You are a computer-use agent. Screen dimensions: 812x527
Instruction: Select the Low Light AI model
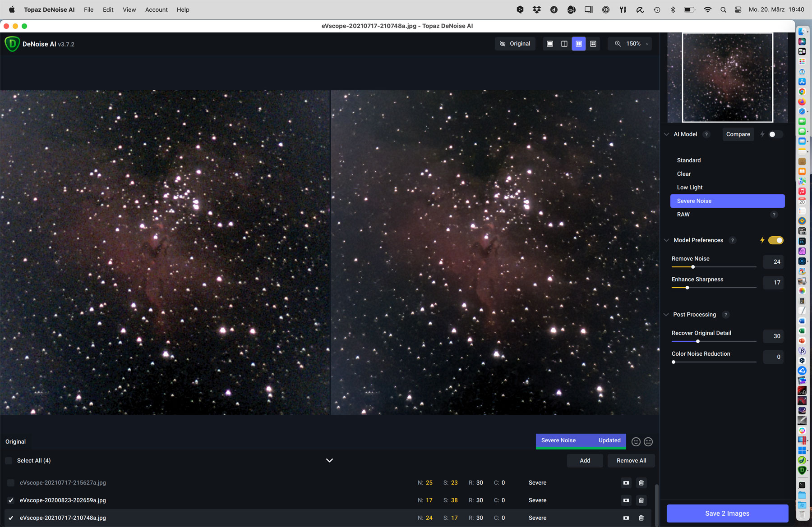(x=727, y=188)
